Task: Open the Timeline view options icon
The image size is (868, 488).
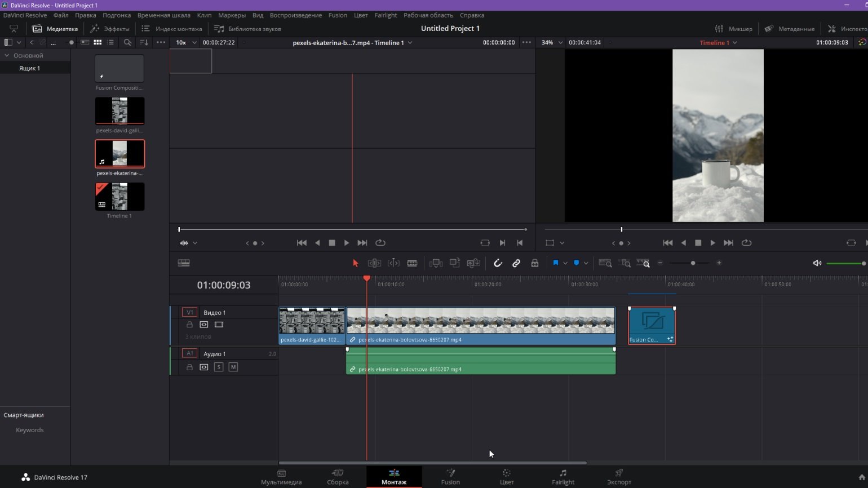Action: (x=184, y=263)
